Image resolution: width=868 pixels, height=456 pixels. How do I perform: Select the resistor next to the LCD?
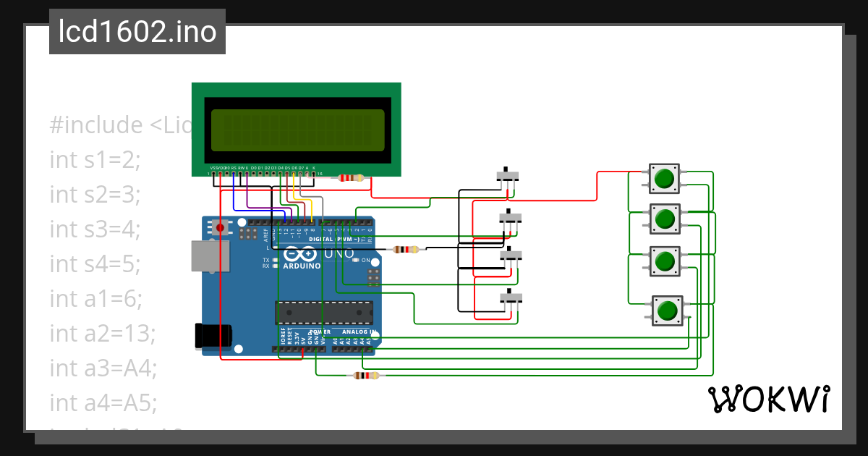349,177
